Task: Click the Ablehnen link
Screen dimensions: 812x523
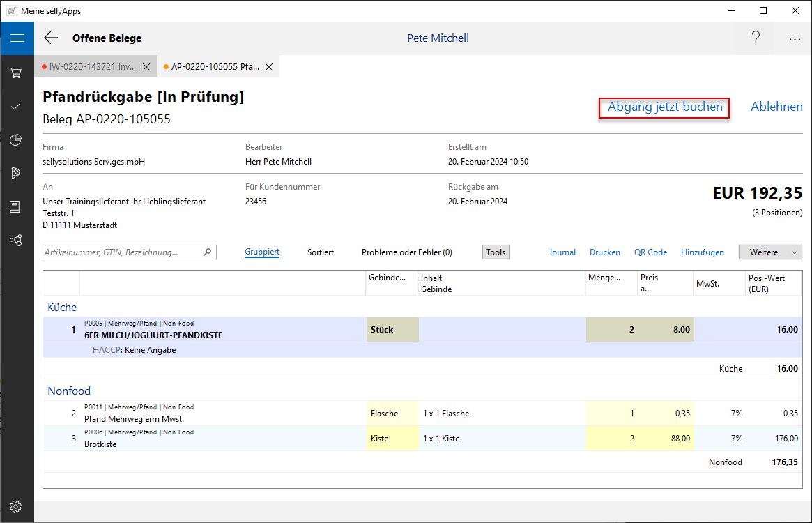Action: pos(776,107)
